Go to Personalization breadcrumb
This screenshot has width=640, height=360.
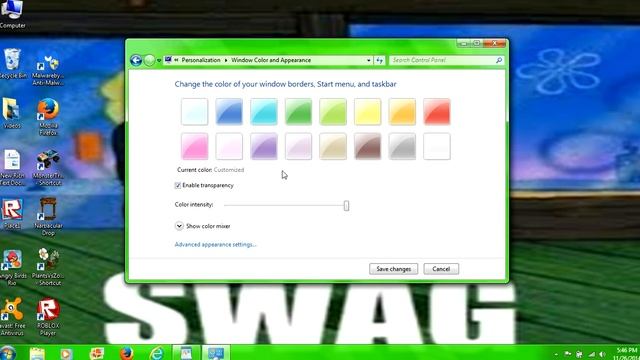point(200,60)
